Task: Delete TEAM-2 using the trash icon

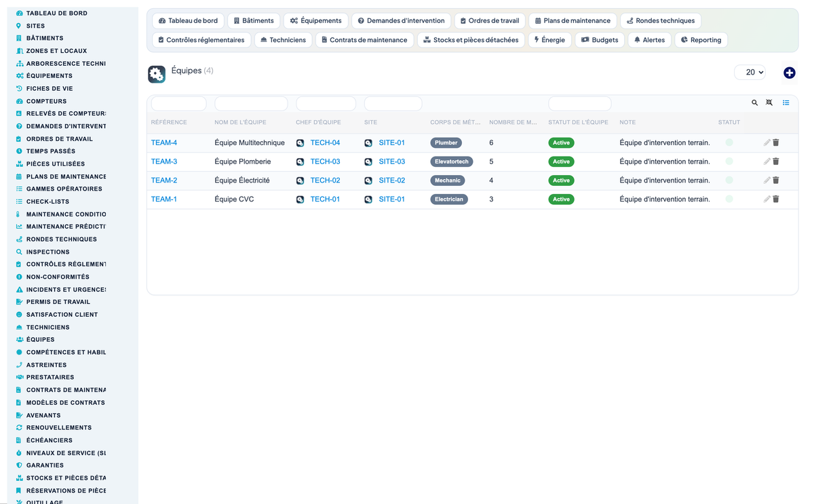Action: coord(776,180)
